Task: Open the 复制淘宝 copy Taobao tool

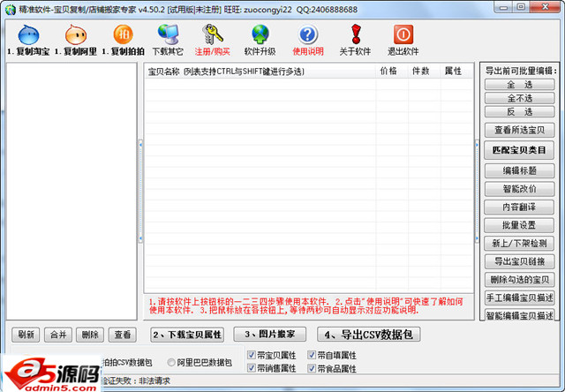Action: (28, 40)
